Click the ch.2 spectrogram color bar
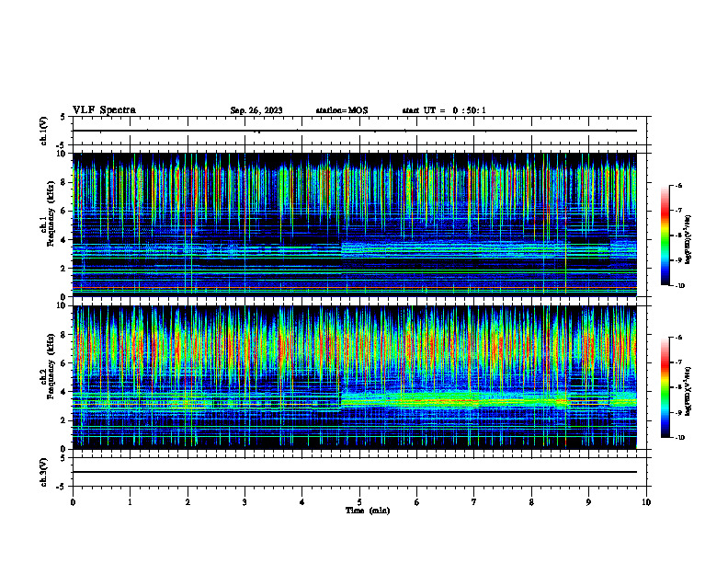This screenshot has height=563, width=728. 665,387
